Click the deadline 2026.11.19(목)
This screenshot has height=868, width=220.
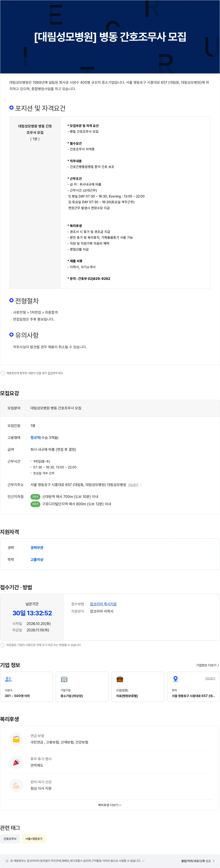point(38,630)
